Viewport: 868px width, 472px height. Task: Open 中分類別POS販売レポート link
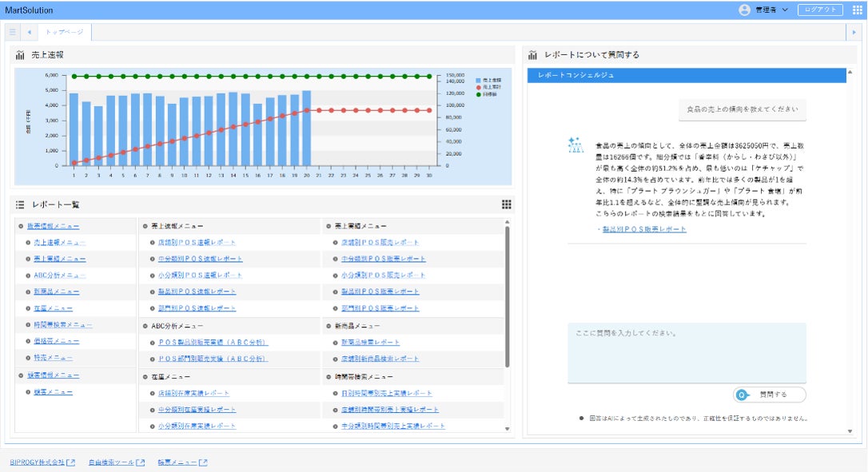(x=384, y=259)
